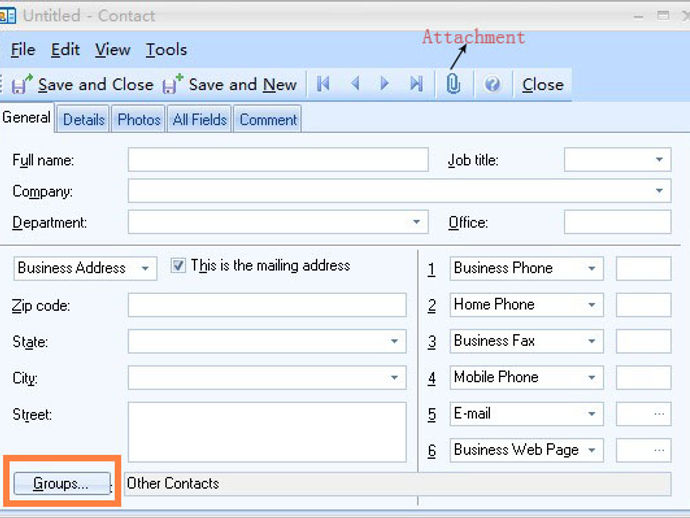
Task: Click the Full name input field
Action: 278,159
